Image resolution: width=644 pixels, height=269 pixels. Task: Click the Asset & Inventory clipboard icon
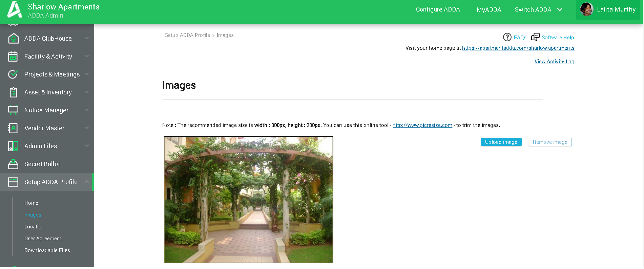(x=13, y=92)
